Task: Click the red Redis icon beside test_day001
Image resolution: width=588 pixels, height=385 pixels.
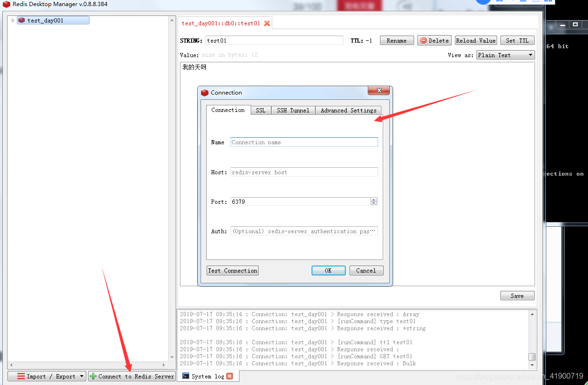Action: point(22,21)
